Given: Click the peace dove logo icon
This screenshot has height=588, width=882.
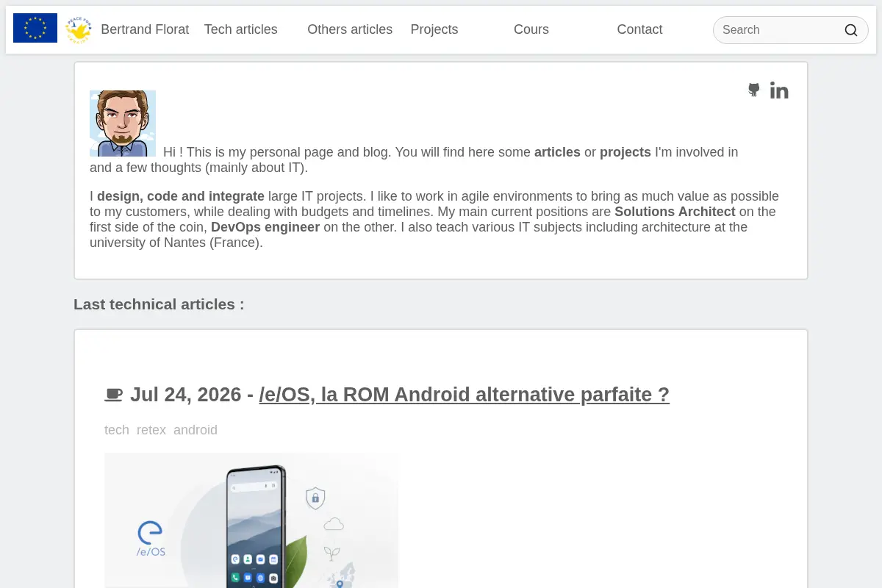Looking at the screenshot, I should point(79,29).
